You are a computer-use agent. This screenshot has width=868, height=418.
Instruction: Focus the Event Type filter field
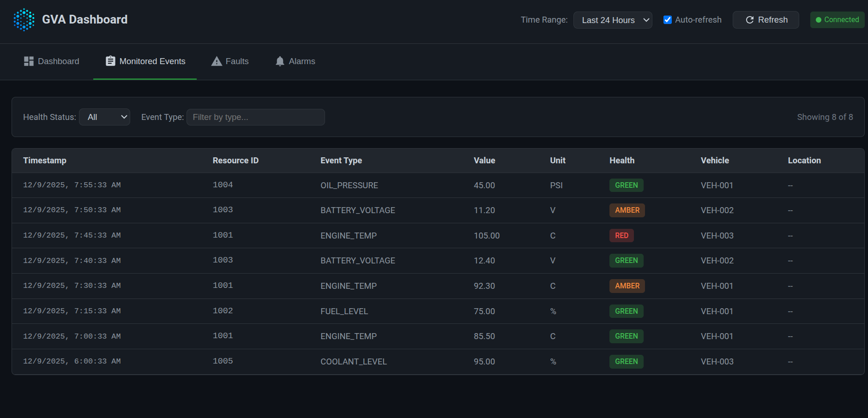point(256,117)
